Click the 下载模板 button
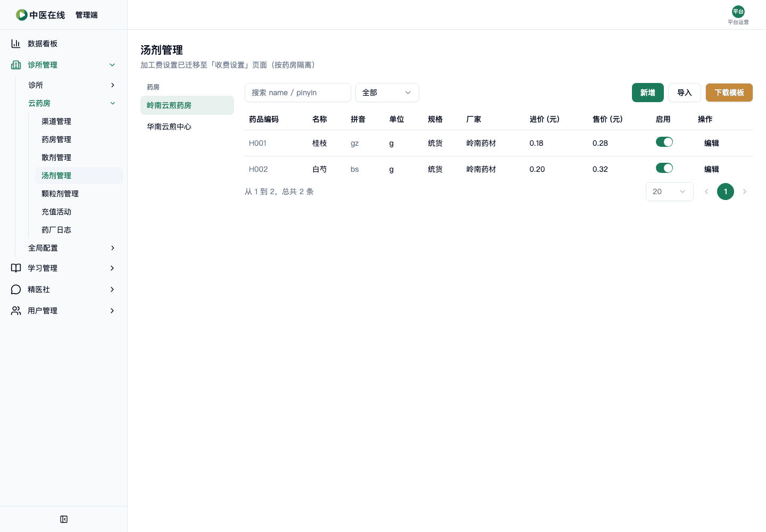Screen dimensions: 766x532 pyautogui.click(x=729, y=93)
